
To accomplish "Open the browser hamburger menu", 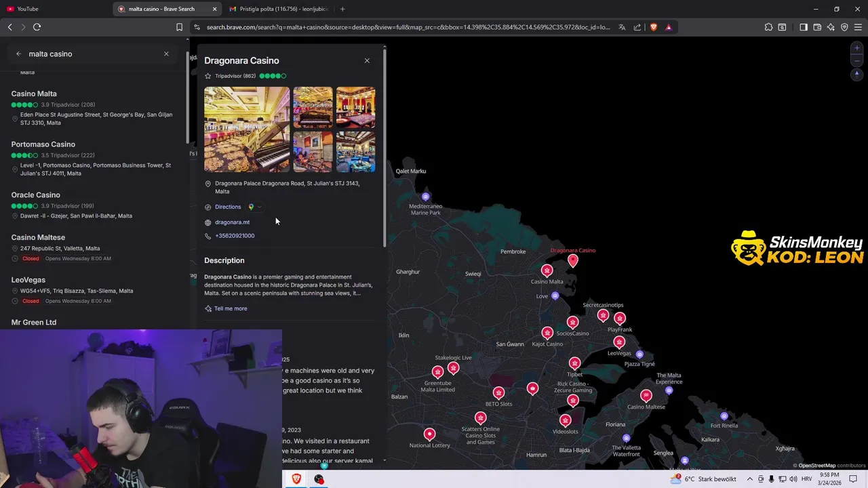I will 858,27.
